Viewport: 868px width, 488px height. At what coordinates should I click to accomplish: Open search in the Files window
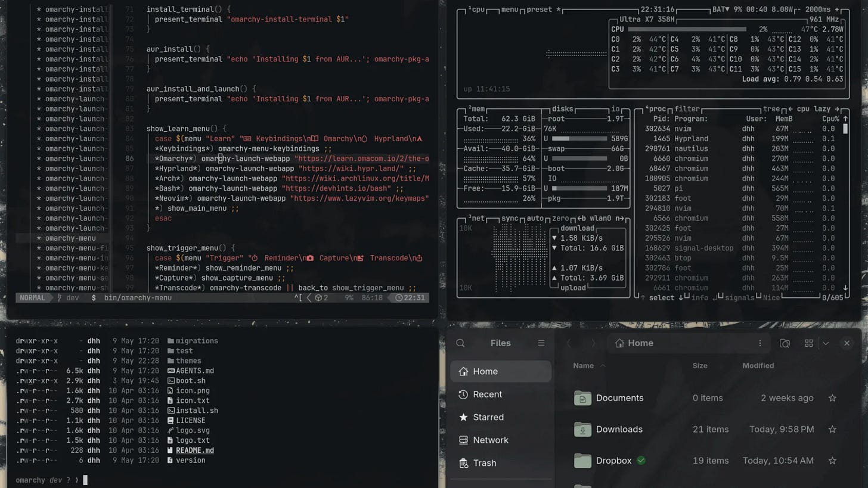click(460, 343)
